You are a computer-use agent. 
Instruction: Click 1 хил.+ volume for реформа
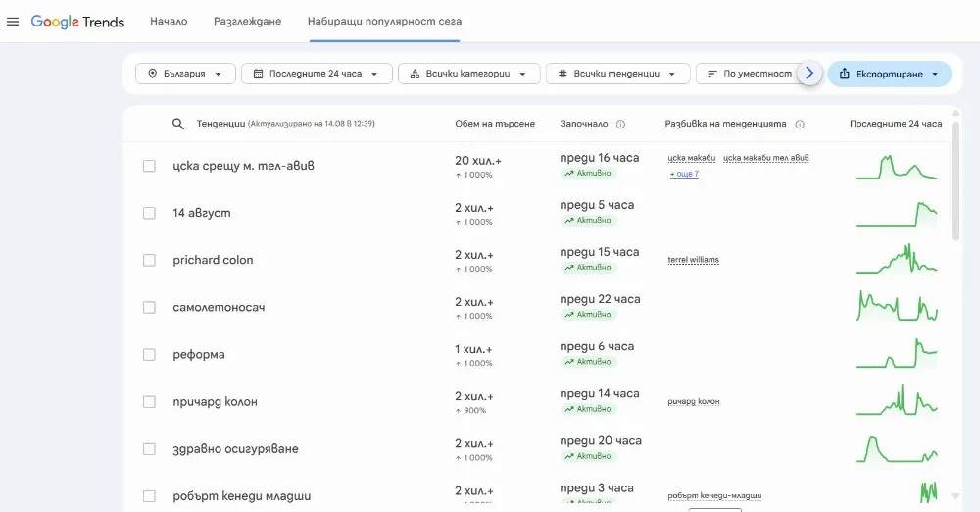(473, 350)
